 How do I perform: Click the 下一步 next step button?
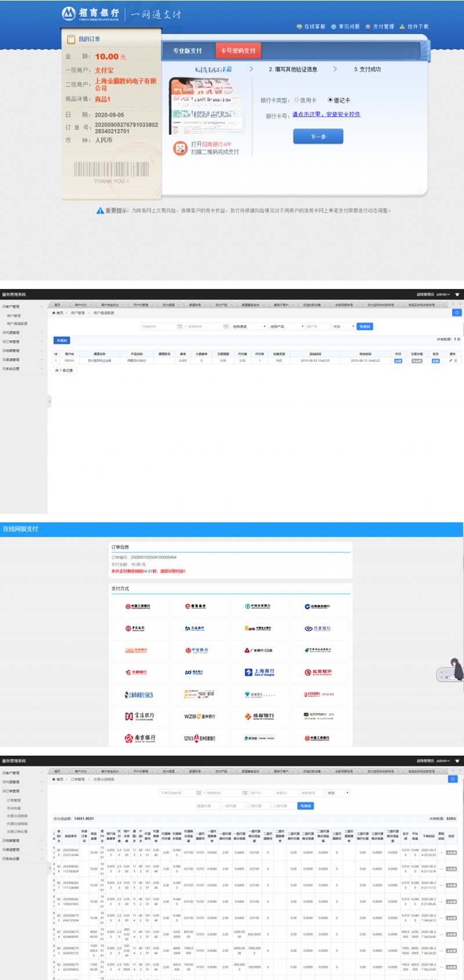(318, 136)
